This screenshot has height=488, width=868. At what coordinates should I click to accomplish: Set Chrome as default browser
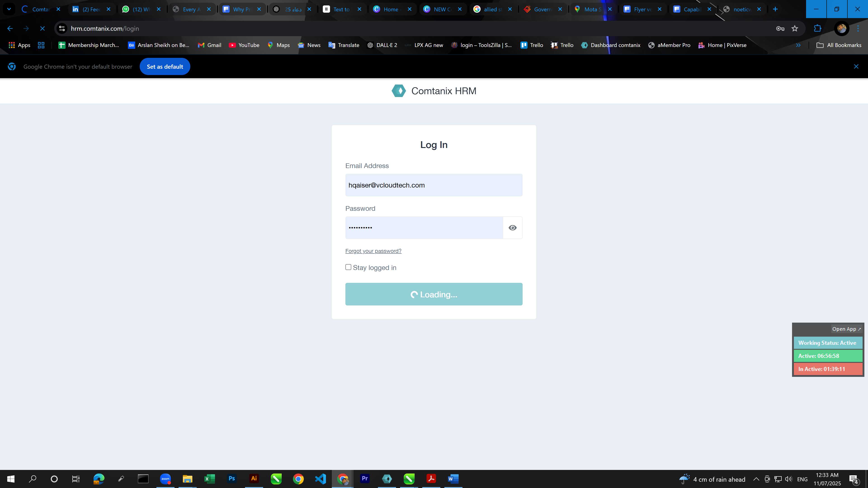coord(165,66)
